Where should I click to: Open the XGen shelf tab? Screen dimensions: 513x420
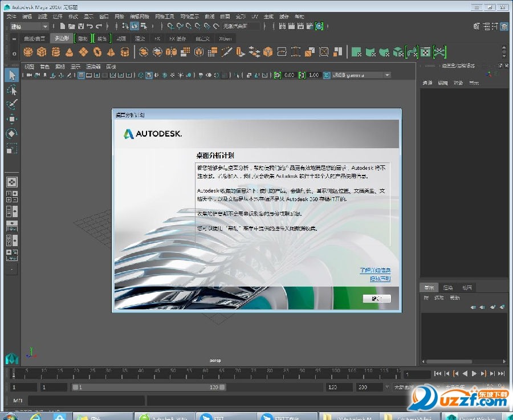pyautogui.click(x=226, y=39)
